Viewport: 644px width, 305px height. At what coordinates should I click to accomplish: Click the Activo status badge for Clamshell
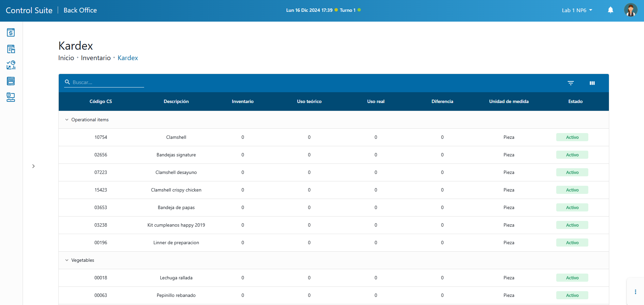click(x=572, y=137)
